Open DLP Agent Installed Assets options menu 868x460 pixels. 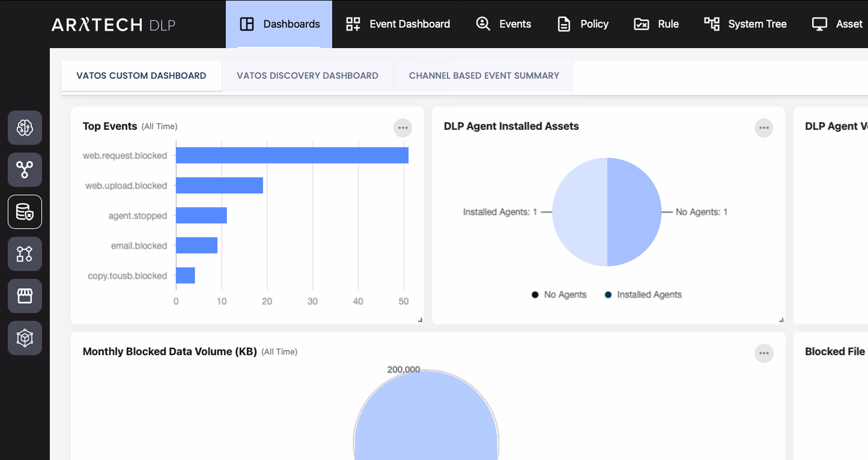click(764, 128)
